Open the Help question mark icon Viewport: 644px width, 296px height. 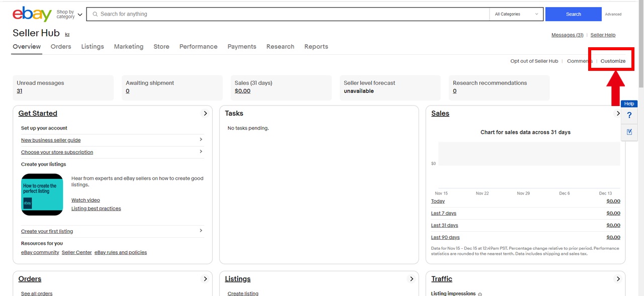click(x=629, y=116)
